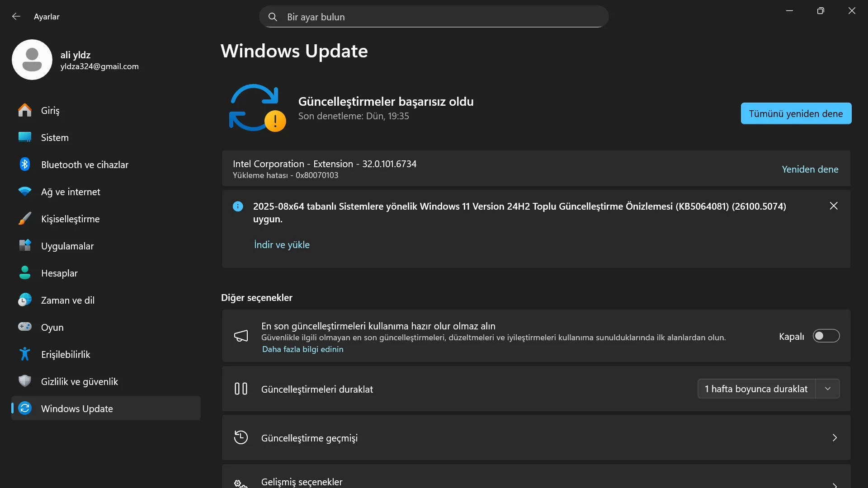Click the Windows Update sync icon in sidebar
Viewport: 868px width, 488px height.
coord(25,408)
